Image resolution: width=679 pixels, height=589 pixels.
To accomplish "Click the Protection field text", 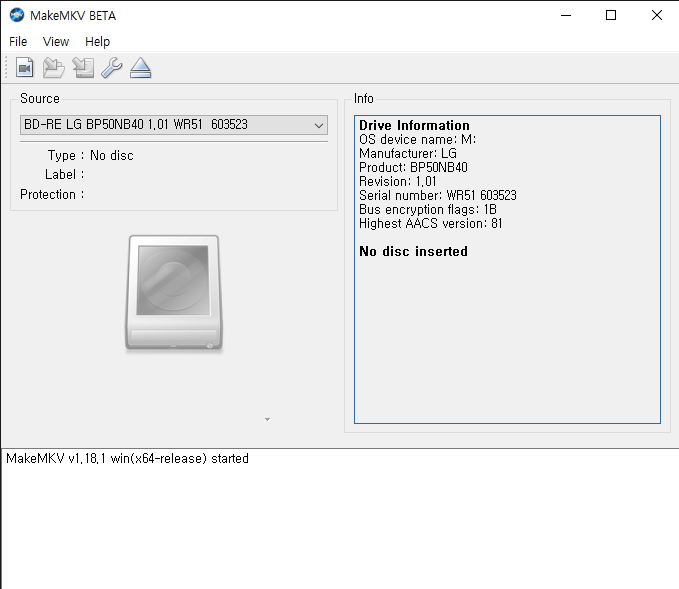I will tap(52, 194).
